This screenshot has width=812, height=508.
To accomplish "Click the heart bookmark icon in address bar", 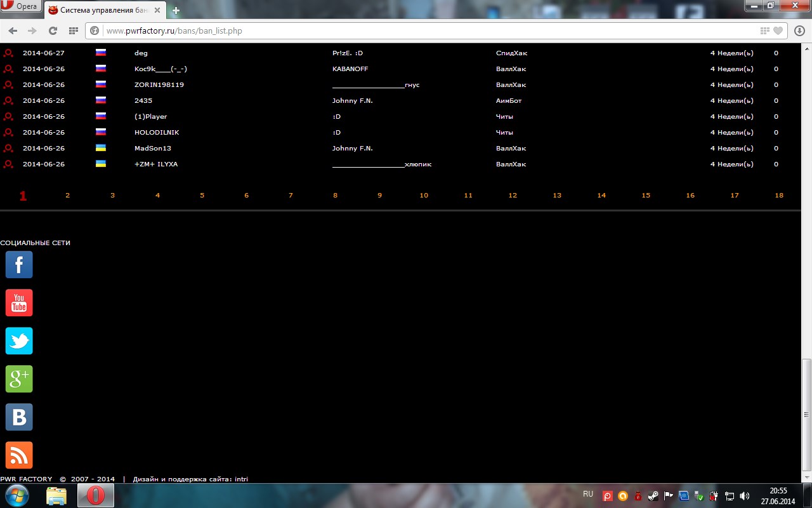I will pos(778,30).
